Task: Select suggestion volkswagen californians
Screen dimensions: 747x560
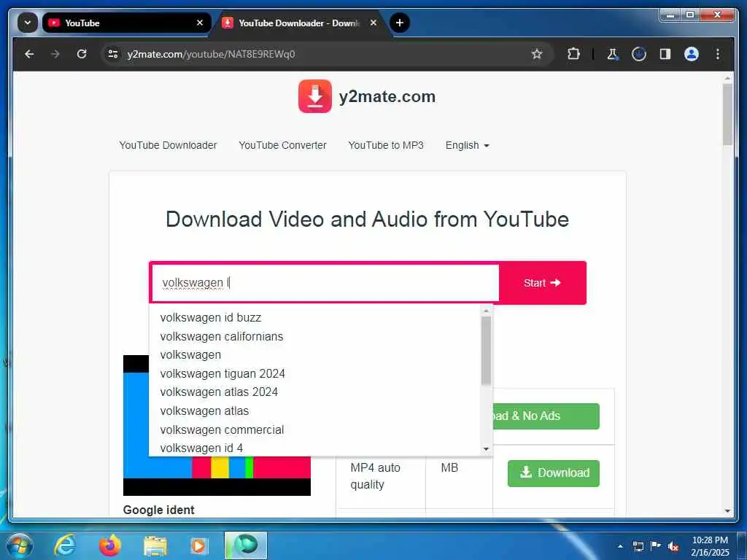Action: pyautogui.click(x=315, y=336)
